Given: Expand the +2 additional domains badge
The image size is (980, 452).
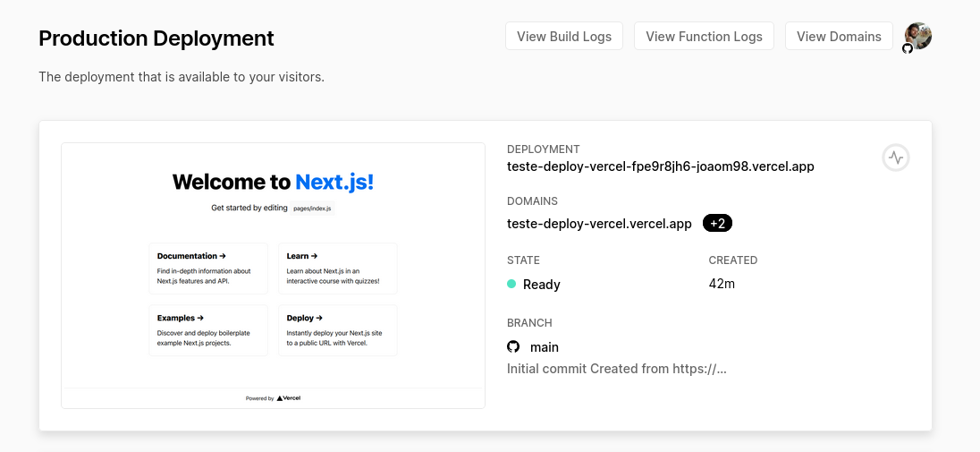Looking at the screenshot, I should click(x=717, y=224).
